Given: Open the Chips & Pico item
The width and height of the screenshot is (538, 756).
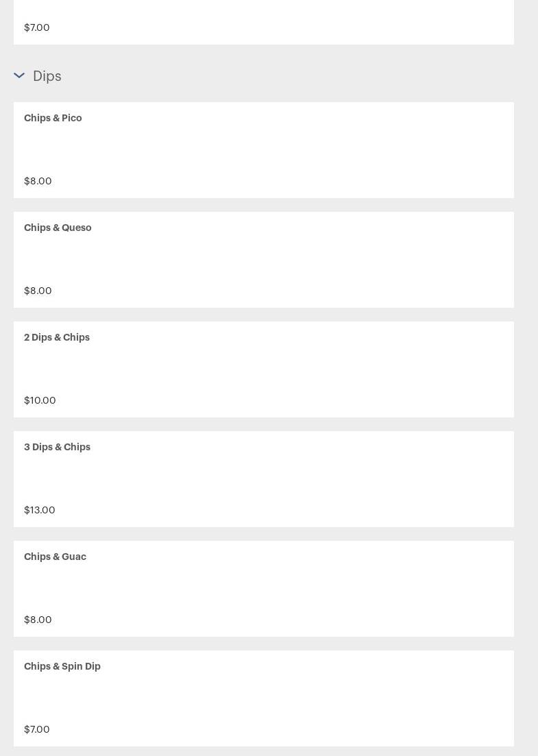Looking at the screenshot, I should [x=53, y=118].
